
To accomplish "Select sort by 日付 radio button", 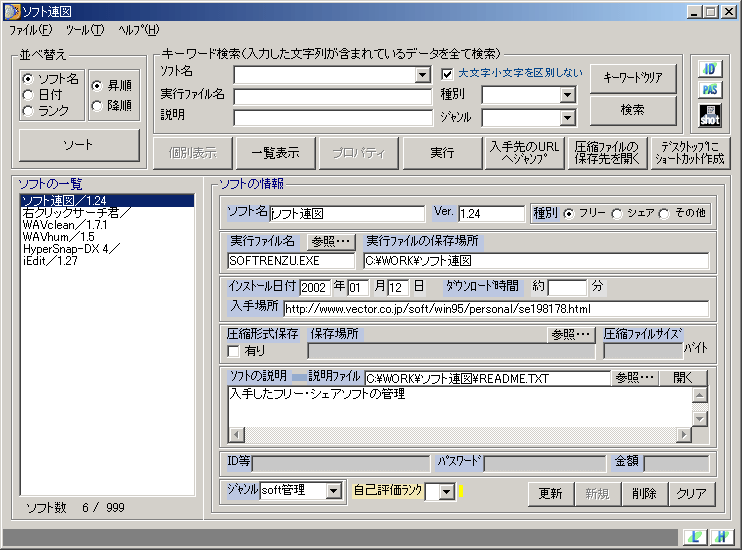I will [28, 95].
